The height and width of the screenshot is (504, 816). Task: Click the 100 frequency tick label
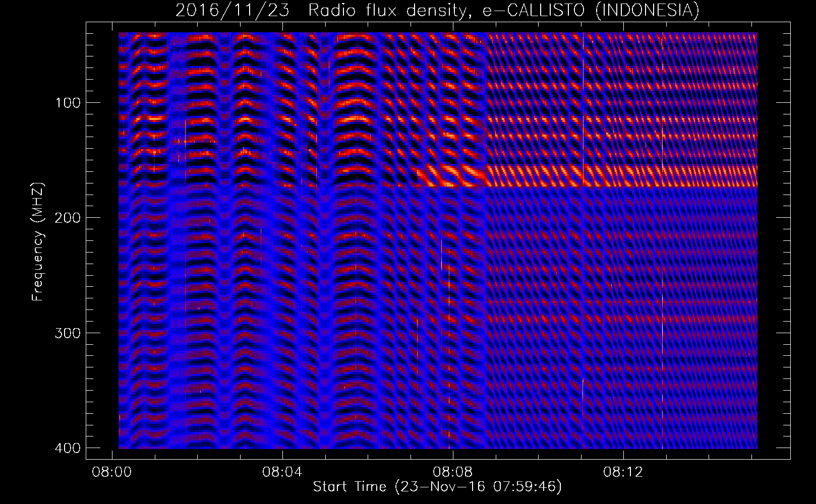[x=67, y=103]
